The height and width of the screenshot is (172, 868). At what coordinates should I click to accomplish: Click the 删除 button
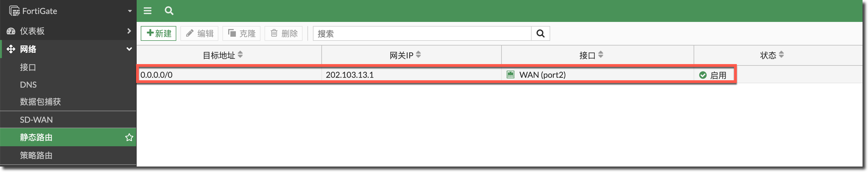(x=284, y=33)
